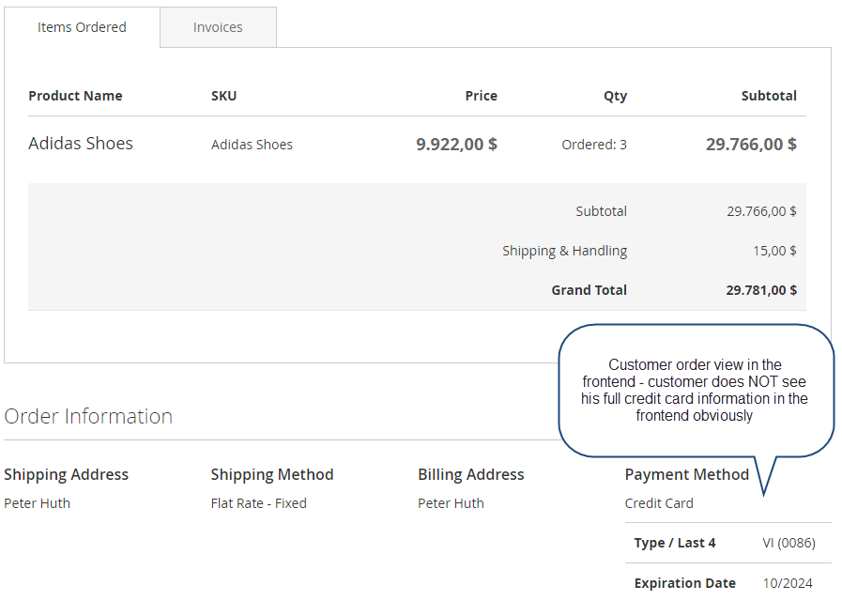Click the item price 9.922,00 $

[x=456, y=144]
